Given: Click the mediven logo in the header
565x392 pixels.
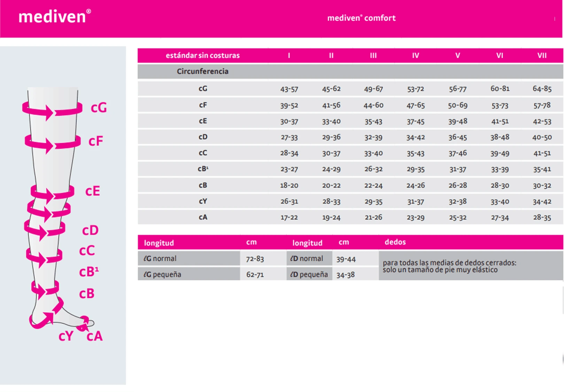Looking at the screenshot, I should [x=55, y=16].
